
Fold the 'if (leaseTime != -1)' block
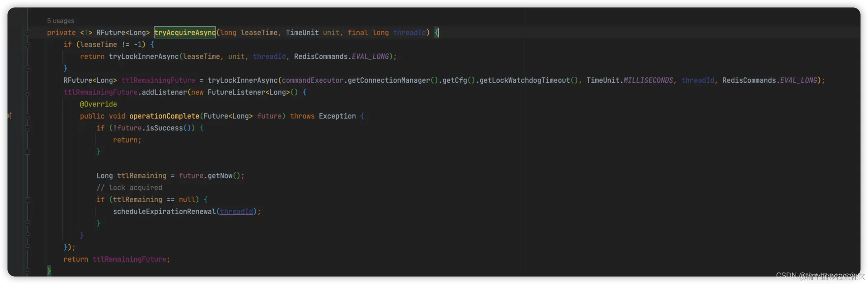pos(28,44)
